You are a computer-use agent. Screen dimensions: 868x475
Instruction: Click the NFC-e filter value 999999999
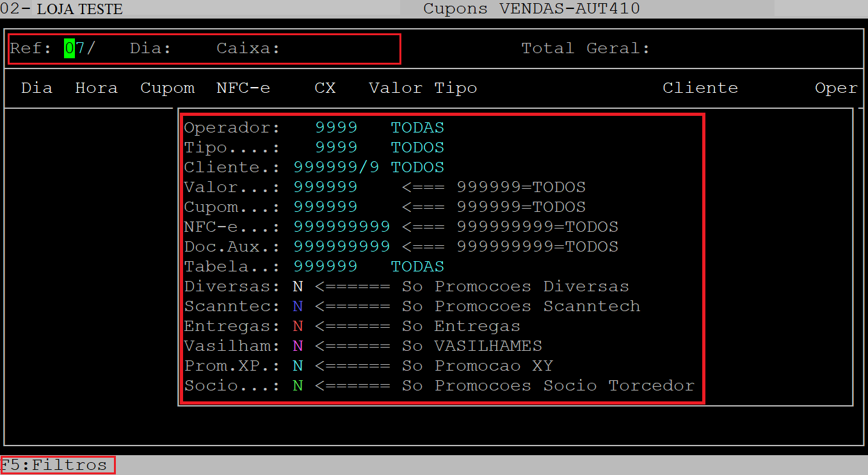(x=342, y=227)
